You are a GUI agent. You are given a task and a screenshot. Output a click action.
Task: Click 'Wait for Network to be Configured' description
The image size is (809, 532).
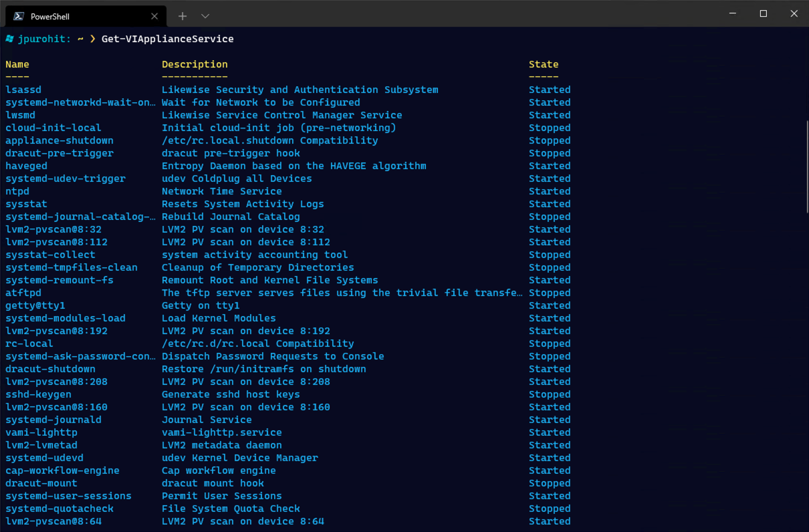(x=261, y=102)
